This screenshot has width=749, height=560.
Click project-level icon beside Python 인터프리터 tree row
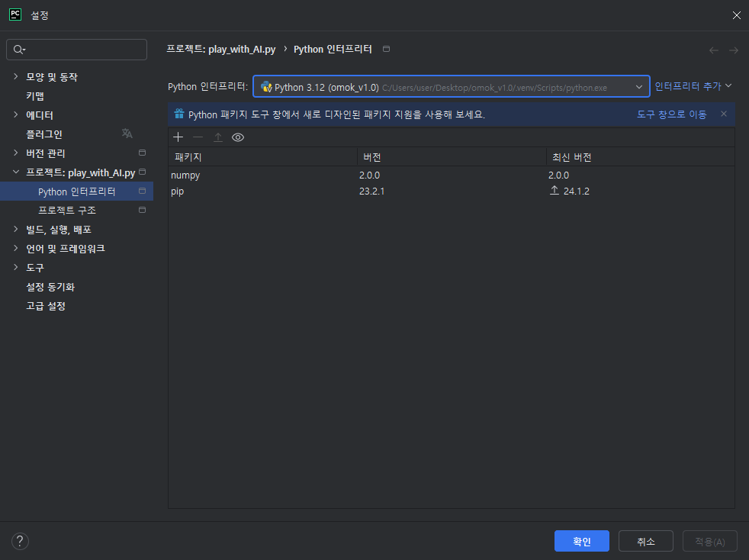[x=142, y=191]
